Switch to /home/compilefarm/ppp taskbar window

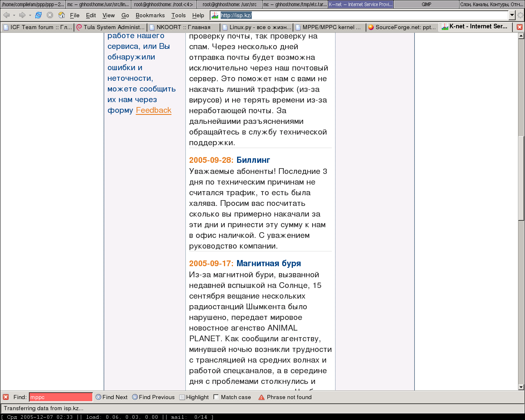[x=33, y=4]
